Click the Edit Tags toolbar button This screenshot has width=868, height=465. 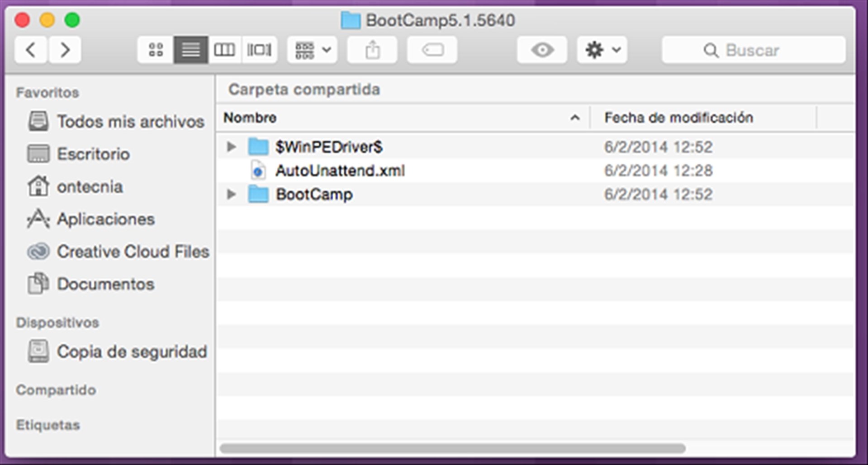(x=432, y=50)
